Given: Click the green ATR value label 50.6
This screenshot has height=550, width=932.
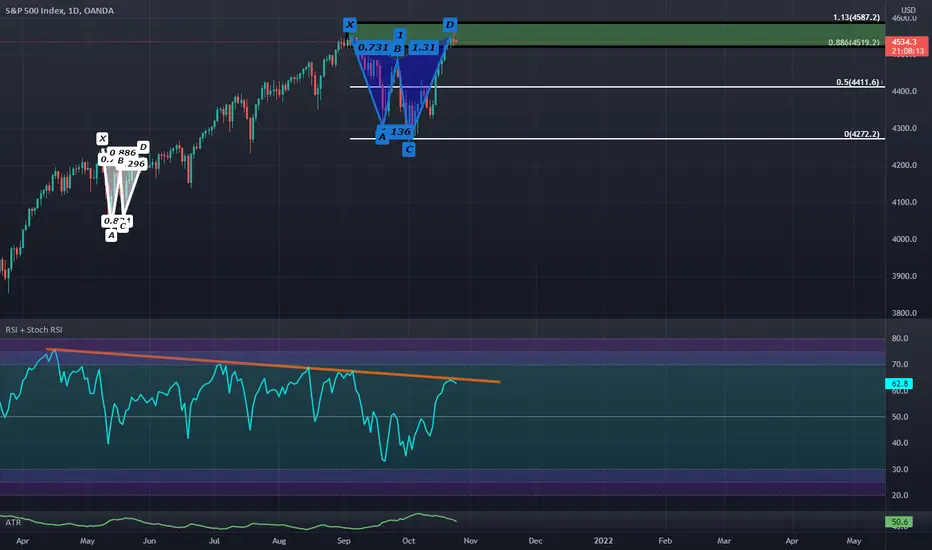Looking at the screenshot, I should [899, 522].
